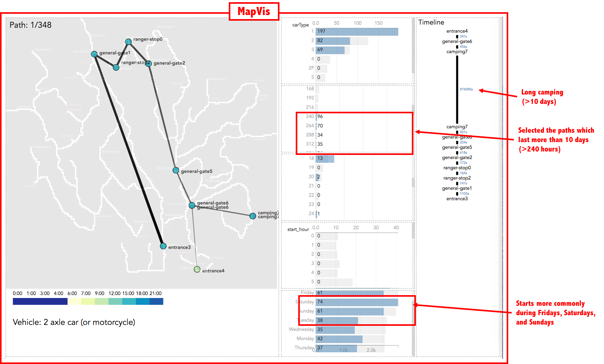Select the ranger-stop0 node on map

click(128, 42)
